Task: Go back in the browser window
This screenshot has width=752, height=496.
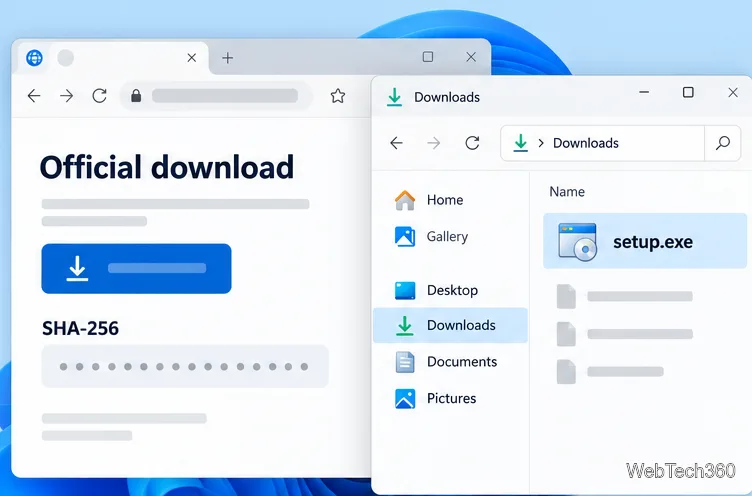Action: [x=34, y=96]
